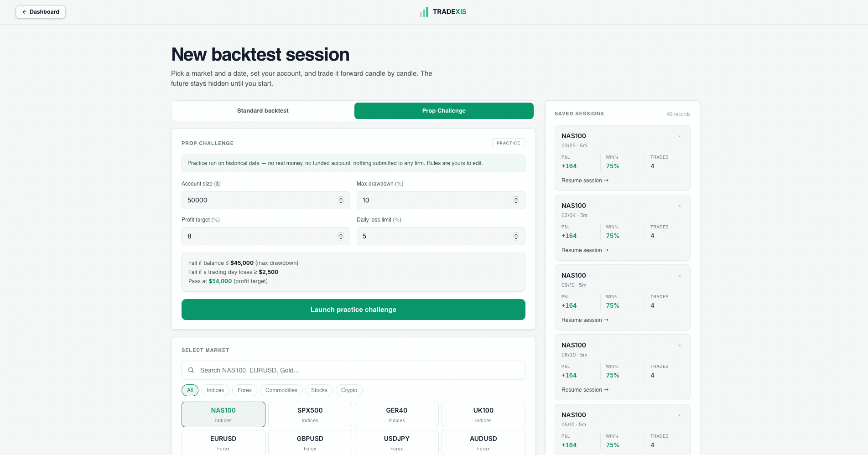The width and height of the screenshot is (868, 455).
Task: Adjust Max drawdown stepper arrows
Action: coord(516,200)
